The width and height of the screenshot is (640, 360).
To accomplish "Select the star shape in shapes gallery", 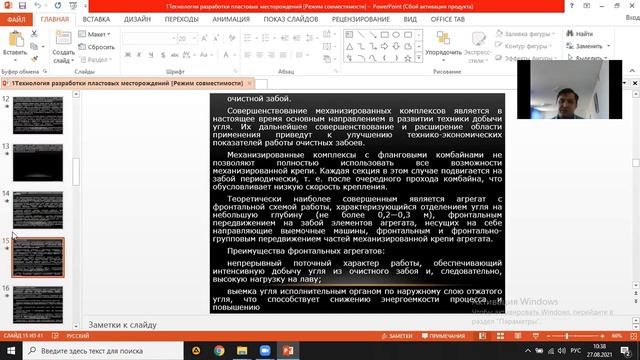I will [407, 58].
